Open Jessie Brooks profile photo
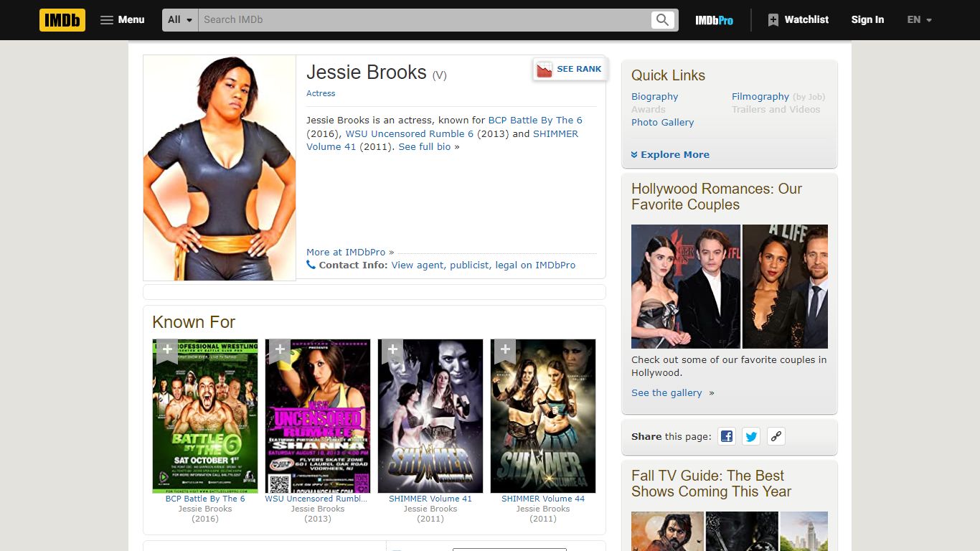The height and width of the screenshot is (551, 980). point(220,168)
